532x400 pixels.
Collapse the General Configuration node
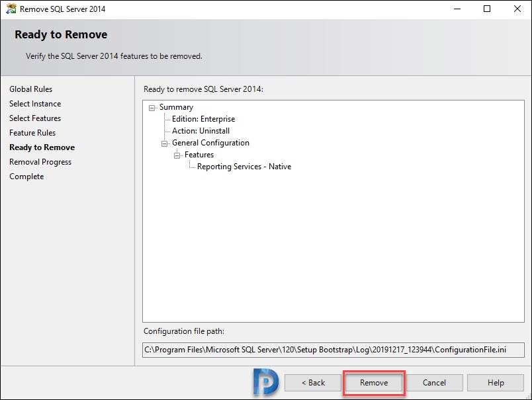[164, 143]
